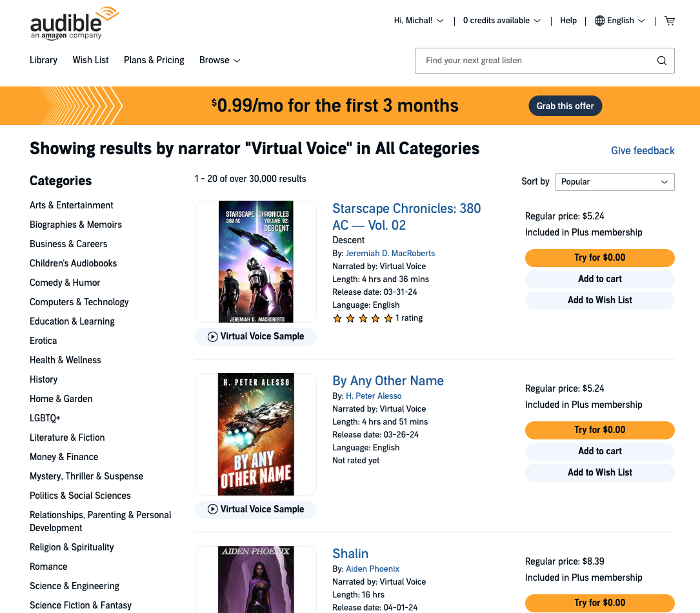Expand the "Hi, Michal!" account menu
The width and height of the screenshot is (700, 613).
(418, 20)
